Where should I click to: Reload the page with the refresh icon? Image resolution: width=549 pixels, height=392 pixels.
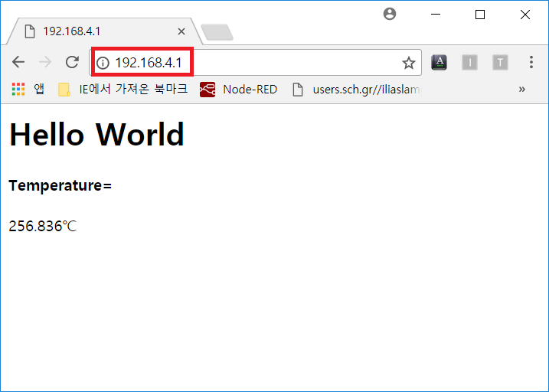click(x=72, y=62)
